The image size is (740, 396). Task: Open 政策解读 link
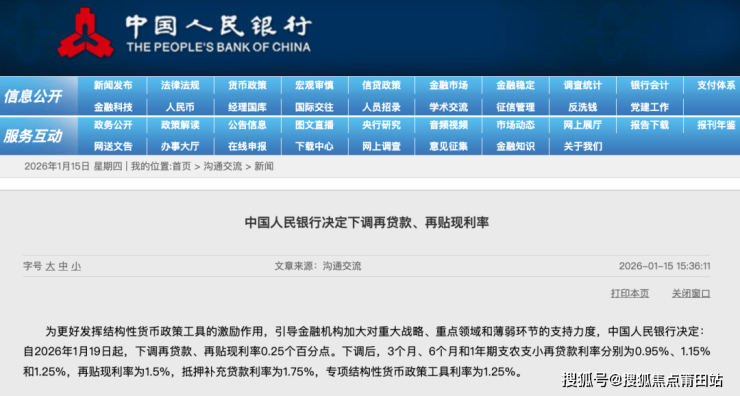(x=180, y=125)
